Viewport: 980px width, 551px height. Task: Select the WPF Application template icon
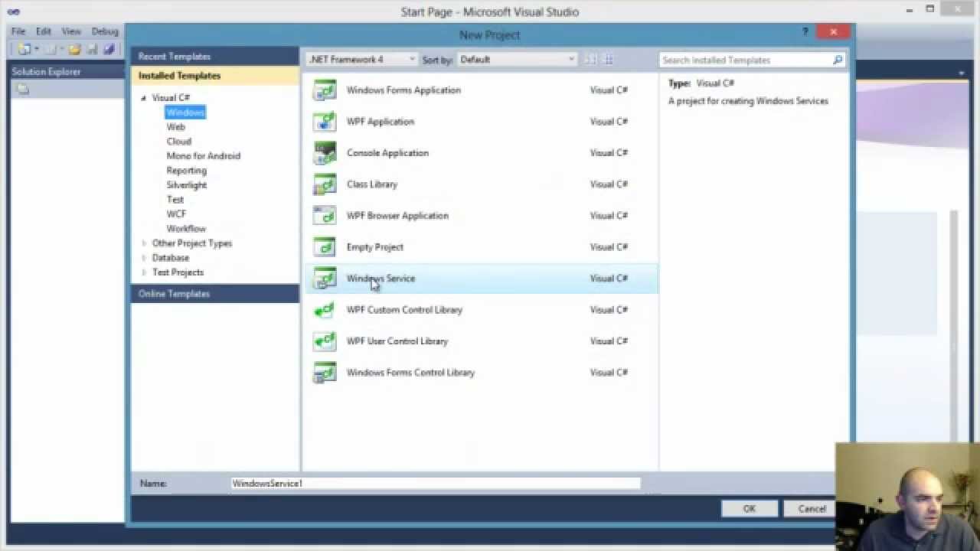click(325, 122)
